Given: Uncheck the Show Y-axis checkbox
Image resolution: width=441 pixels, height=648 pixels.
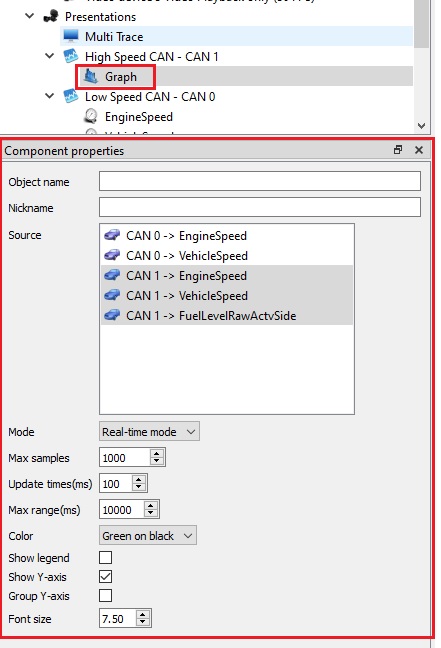Looking at the screenshot, I should point(105,577).
